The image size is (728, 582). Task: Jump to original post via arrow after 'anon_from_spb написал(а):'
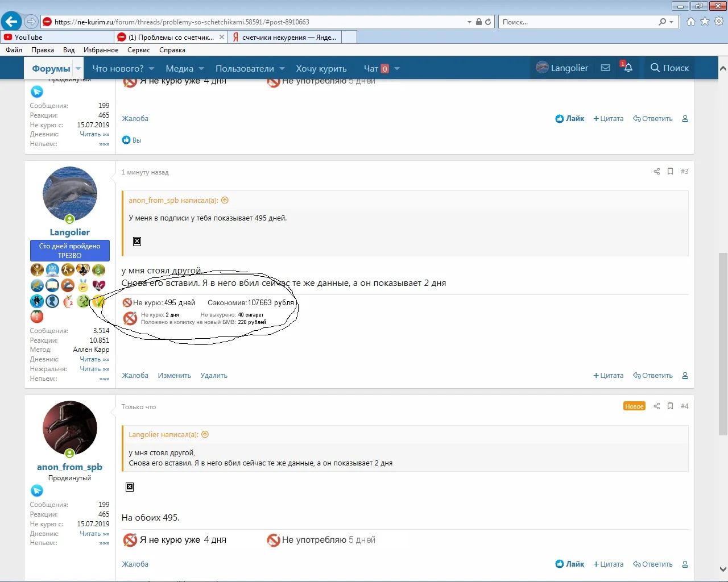click(225, 201)
